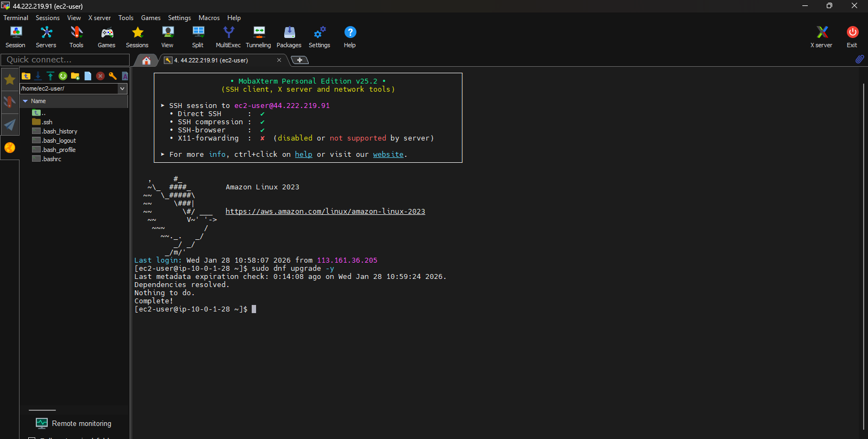Select the .bash_logout file
This screenshot has width=868, height=439.
(x=54, y=141)
